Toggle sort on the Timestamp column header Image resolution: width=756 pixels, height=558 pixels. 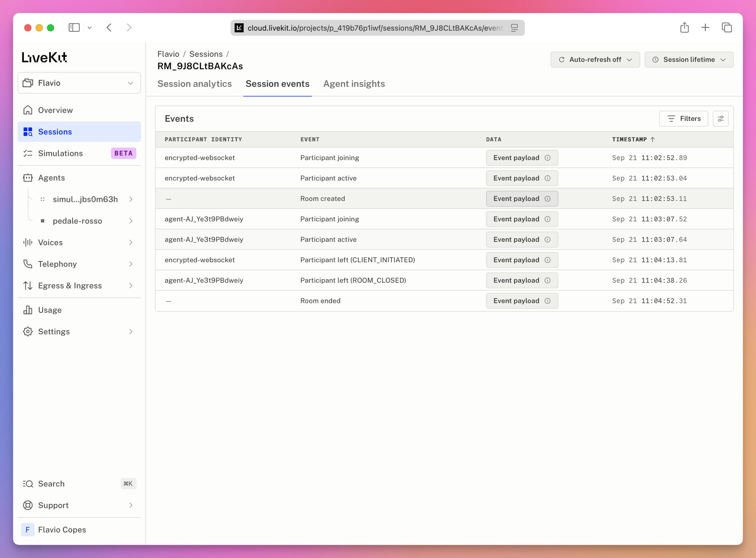click(633, 139)
